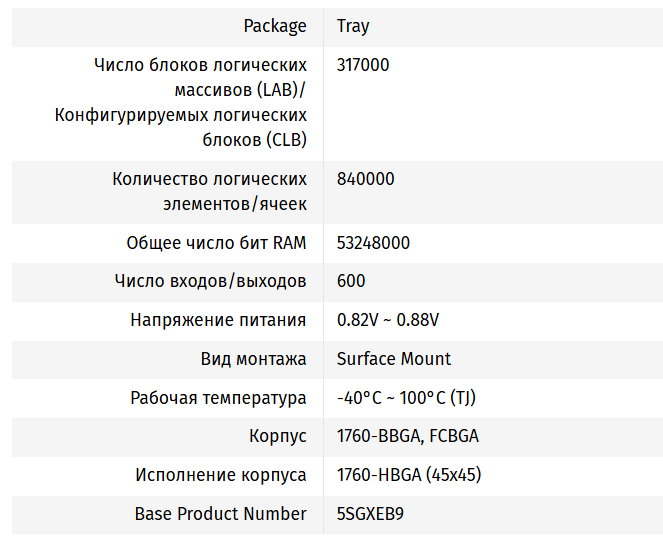
Task: Click the Tray package value
Action: (x=353, y=26)
